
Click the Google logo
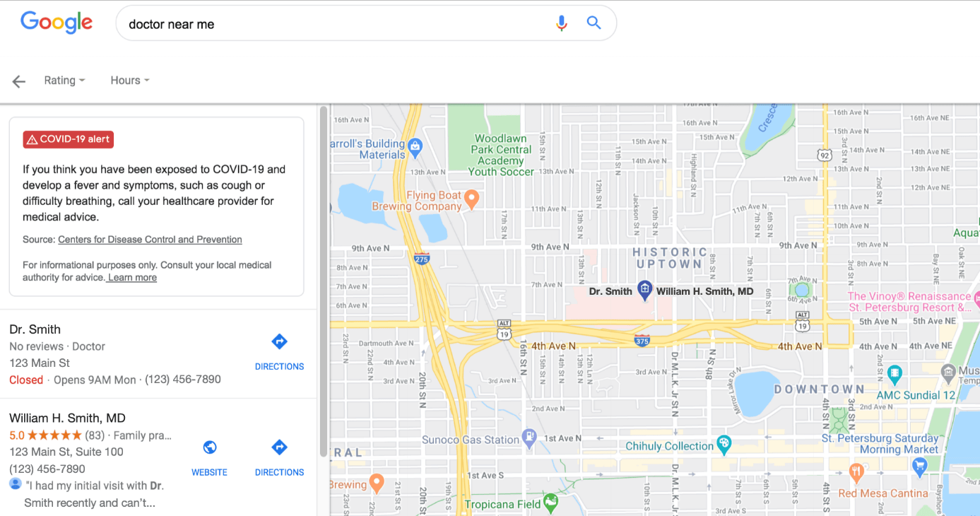tap(57, 23)
